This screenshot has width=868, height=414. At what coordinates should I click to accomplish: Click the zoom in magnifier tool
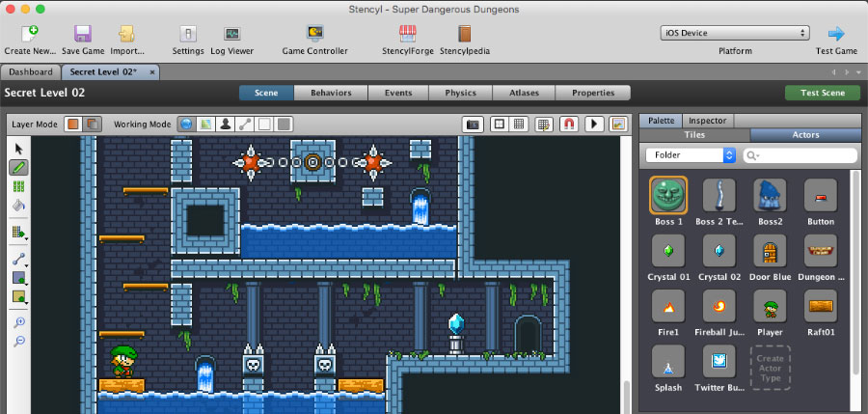point(18,321)
